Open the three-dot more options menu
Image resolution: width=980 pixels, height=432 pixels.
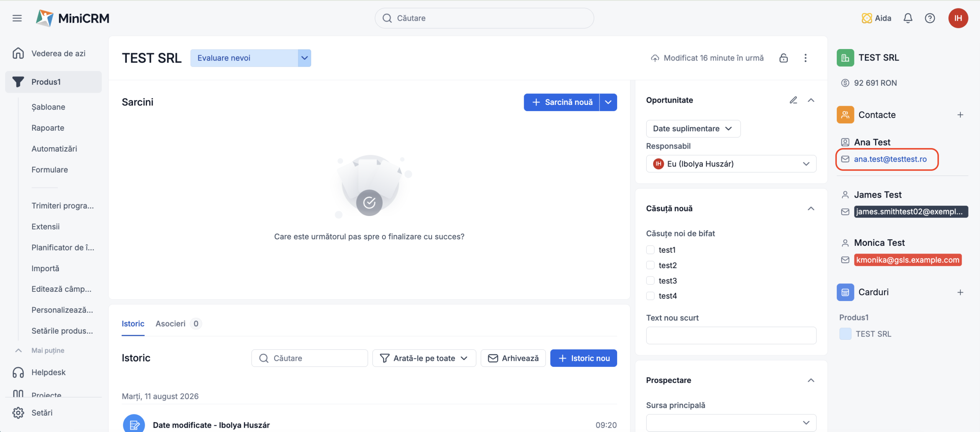pos(805,58)
